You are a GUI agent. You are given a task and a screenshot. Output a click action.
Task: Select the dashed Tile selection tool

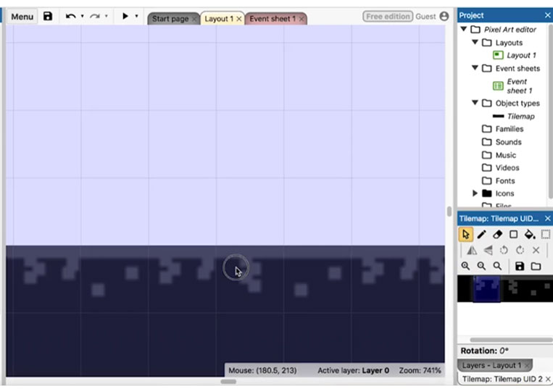click(546, 235)
